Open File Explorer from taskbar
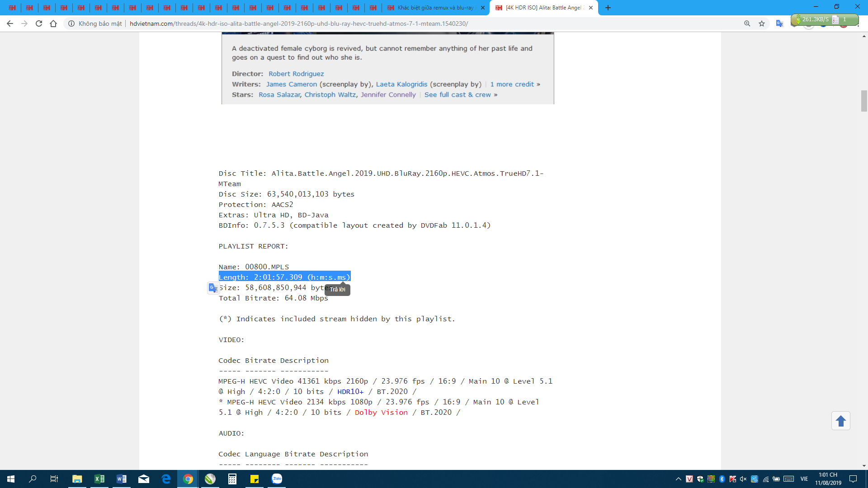This screenshot has height=488, width=868. point(77,479)
